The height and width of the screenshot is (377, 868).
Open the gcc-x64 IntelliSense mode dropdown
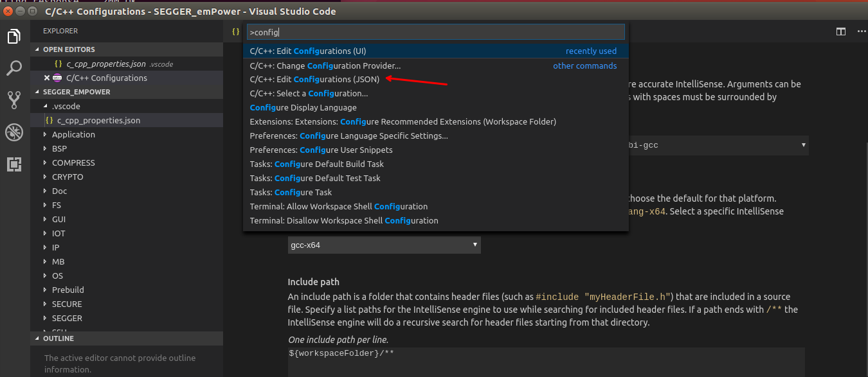[x=384, y=245]
